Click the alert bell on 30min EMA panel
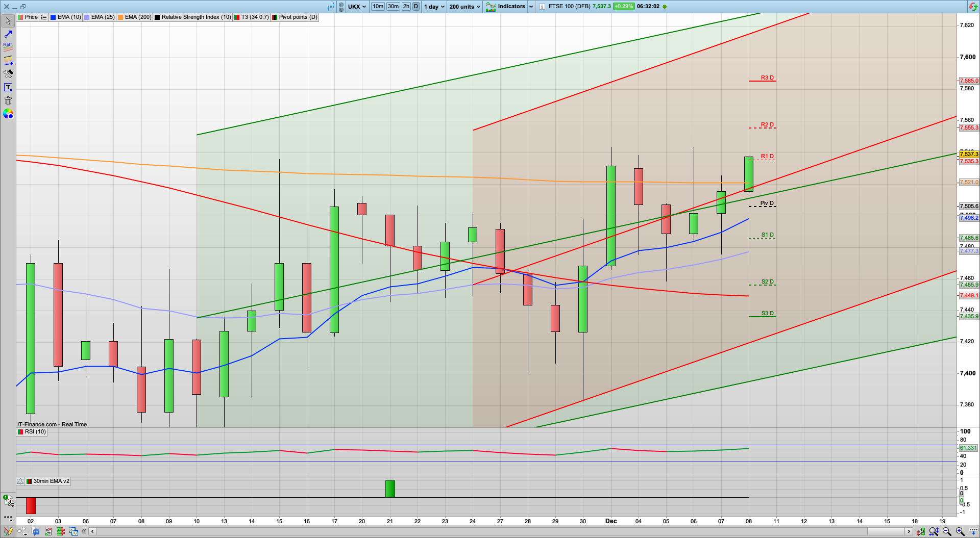 [20, 481]
